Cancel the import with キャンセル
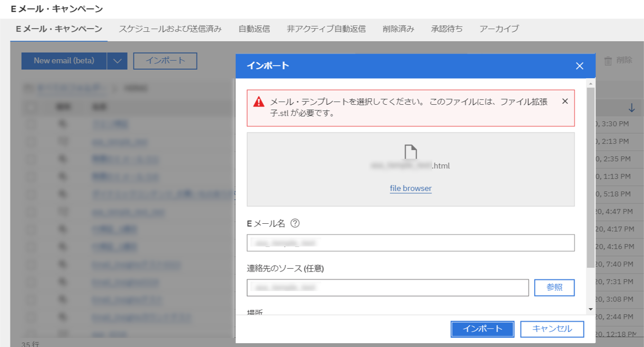This screenshot has width=644, height=347. pos(551,329)
